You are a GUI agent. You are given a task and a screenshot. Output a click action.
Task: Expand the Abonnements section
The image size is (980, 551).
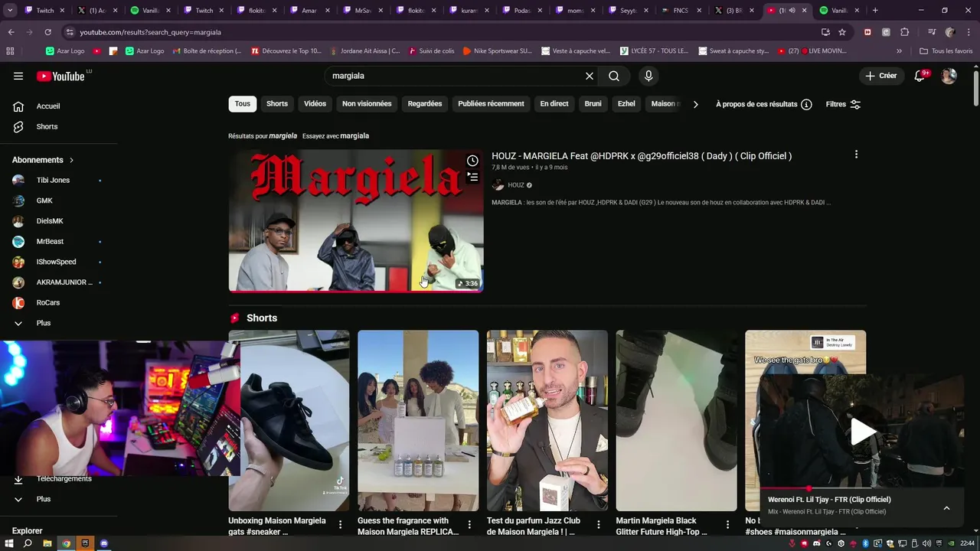[x=43, y=160]
